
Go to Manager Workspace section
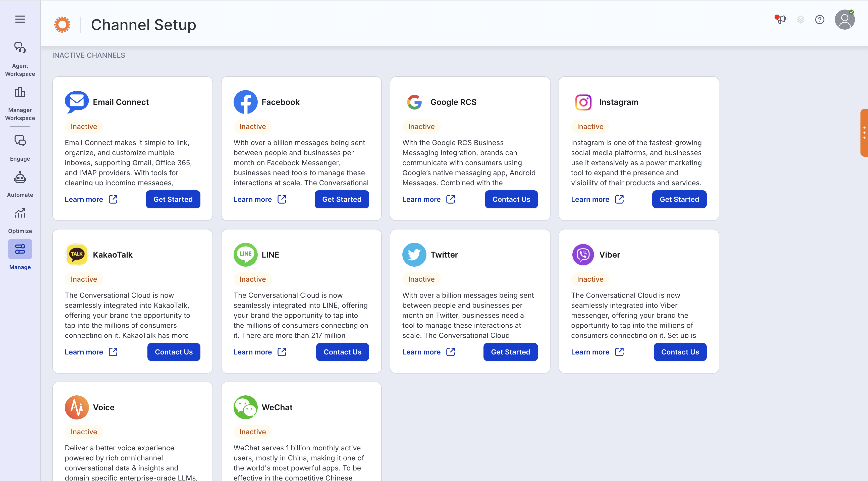20,103
